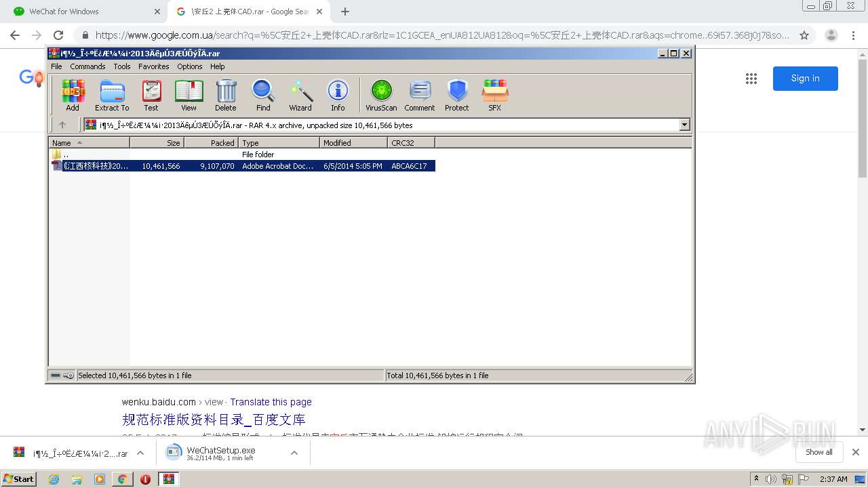This screenshot has height=488, width=868.
Task: Click the Windows Start button
Action: pos(19,479)
